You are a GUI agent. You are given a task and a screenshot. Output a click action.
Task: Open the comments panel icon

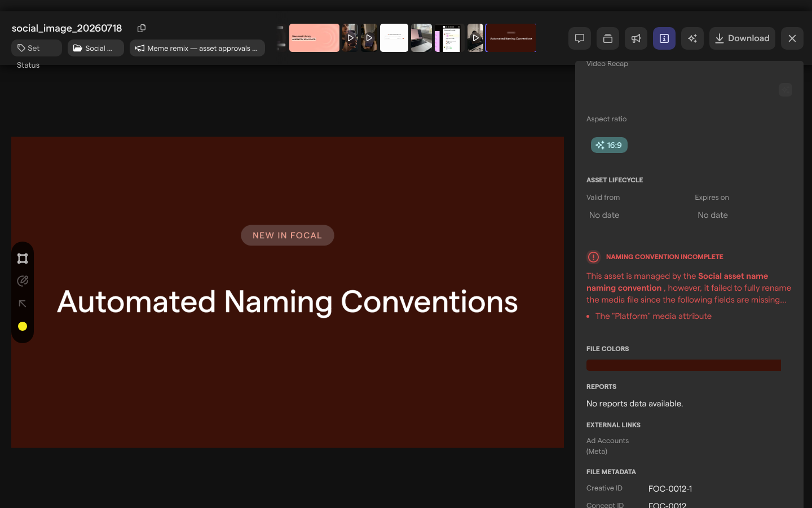pos(580,38)
